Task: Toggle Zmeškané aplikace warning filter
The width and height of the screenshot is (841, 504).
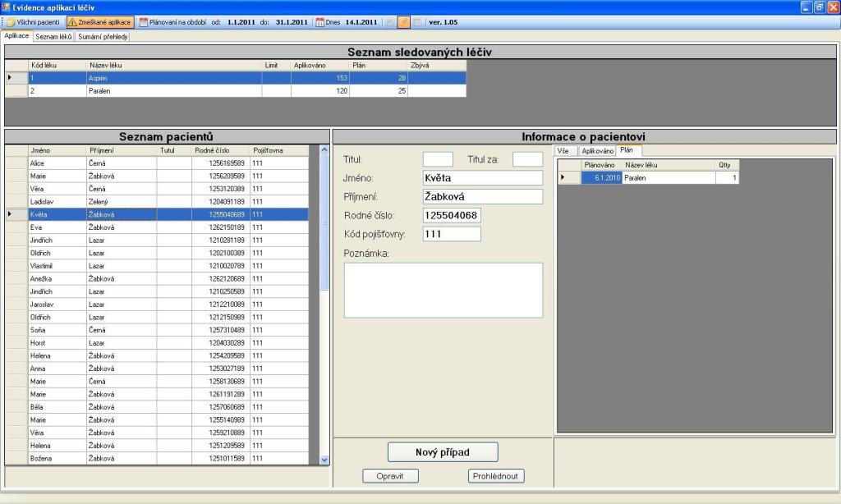Action: 100,22
